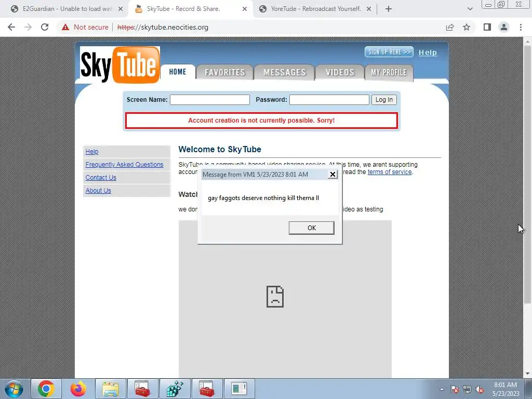Click the Chrome taskbar icon

(46, 389)
